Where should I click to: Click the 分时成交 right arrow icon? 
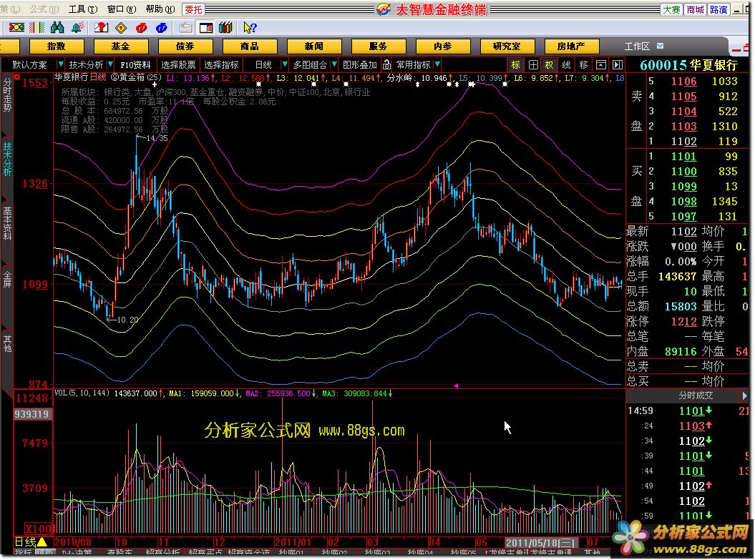point(744,396)
